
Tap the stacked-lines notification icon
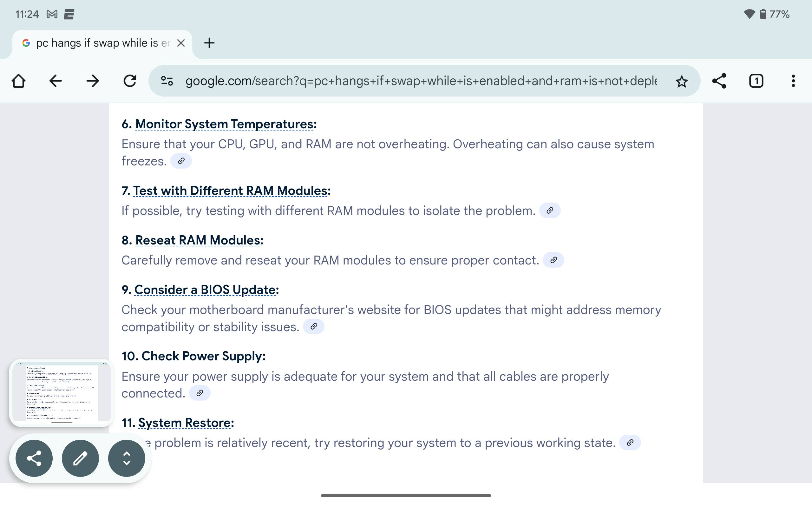click(x=69, y=15)
